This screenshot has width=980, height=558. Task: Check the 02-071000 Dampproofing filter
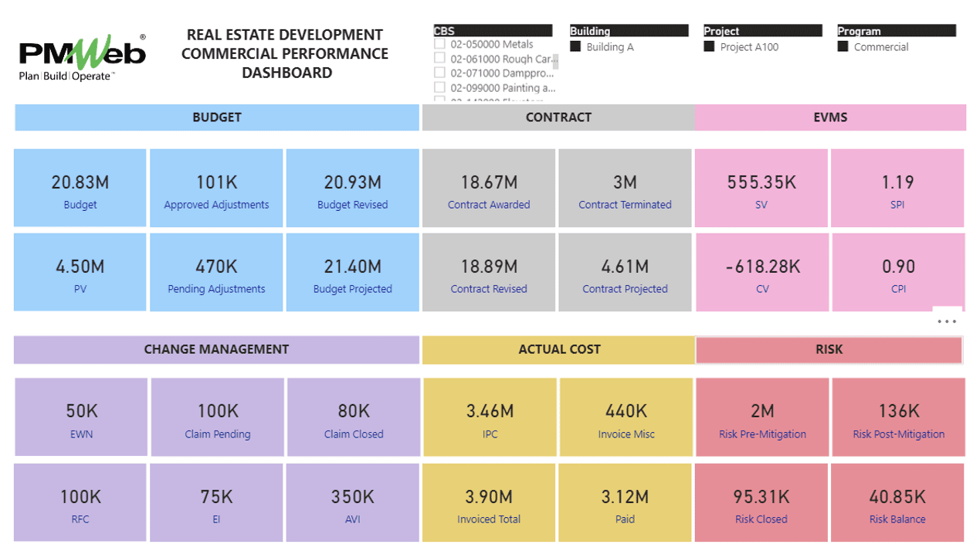click(440, 72)
